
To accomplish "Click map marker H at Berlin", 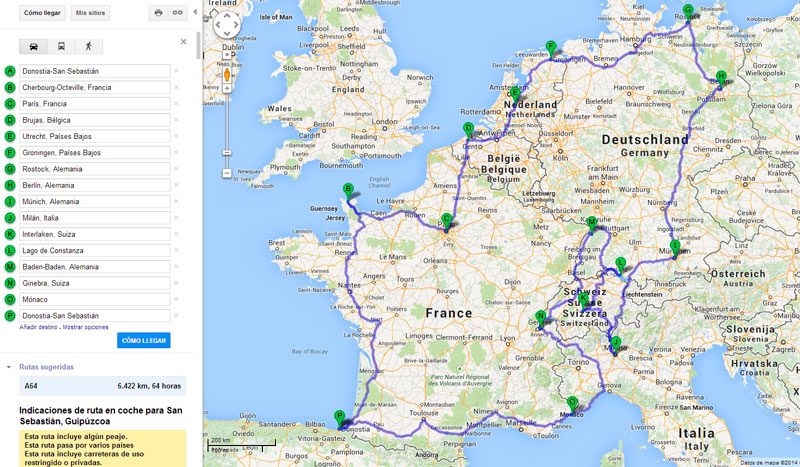I will pyautogui.click(x=721, y=79).
